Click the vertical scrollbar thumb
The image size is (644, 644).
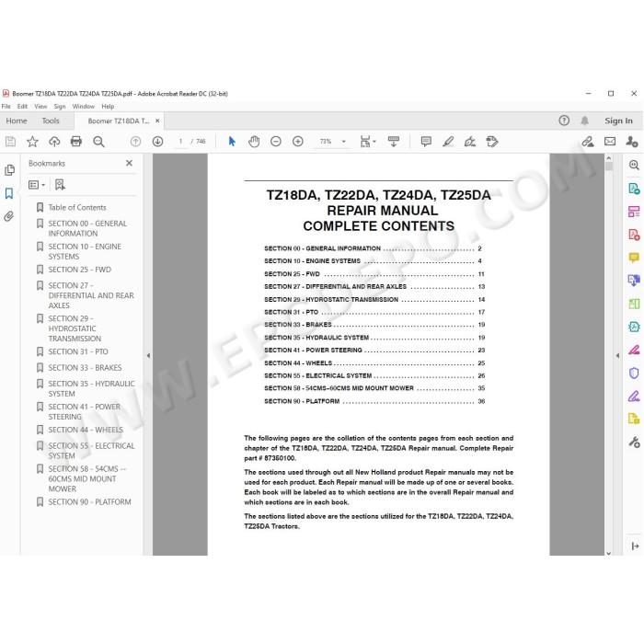click(609, 167)
